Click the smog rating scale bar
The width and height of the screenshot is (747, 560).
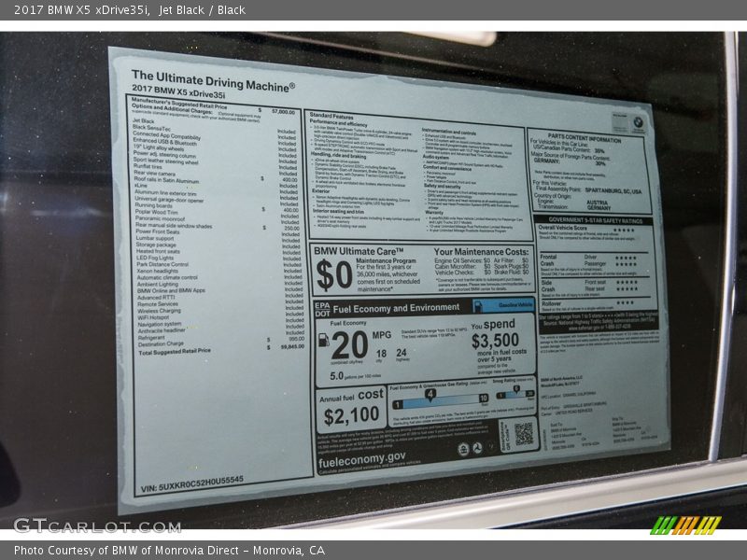pyautogui.click(x=514, y=395)
